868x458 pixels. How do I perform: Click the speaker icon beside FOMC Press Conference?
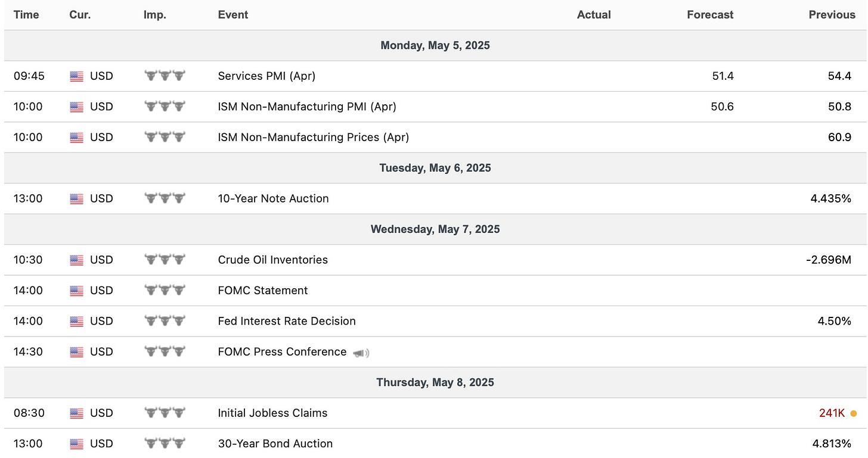click(x=361, y=353)
